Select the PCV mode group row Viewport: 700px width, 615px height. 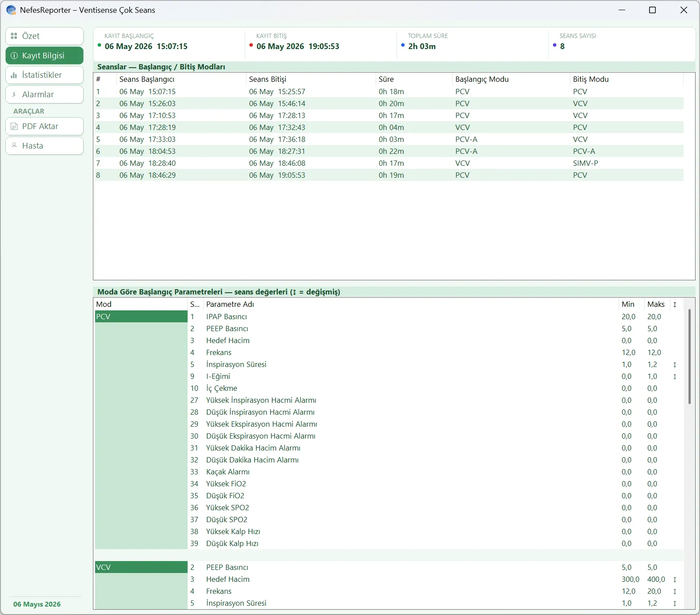pyautogui.click(x=141, y=317)
